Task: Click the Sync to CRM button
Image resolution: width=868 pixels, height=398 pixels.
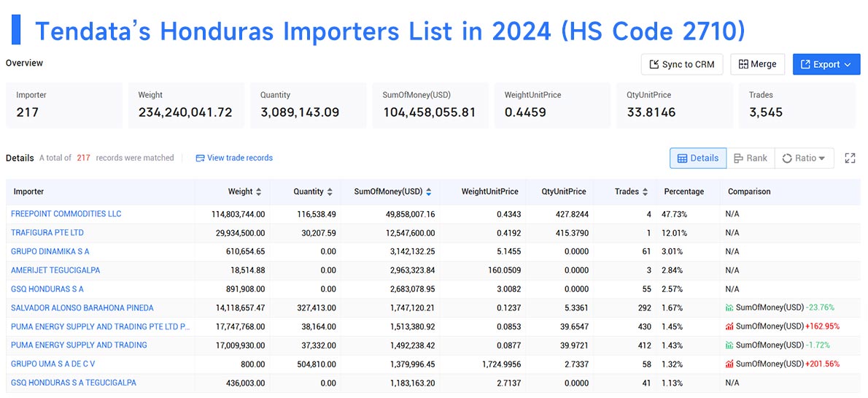Action: point(682,64)
